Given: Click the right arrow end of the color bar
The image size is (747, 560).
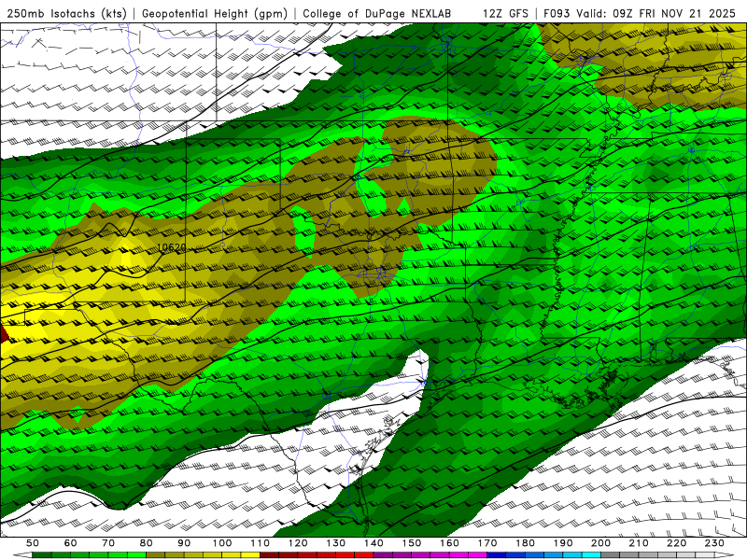Looking at the screenshot, I should (725, 555).
